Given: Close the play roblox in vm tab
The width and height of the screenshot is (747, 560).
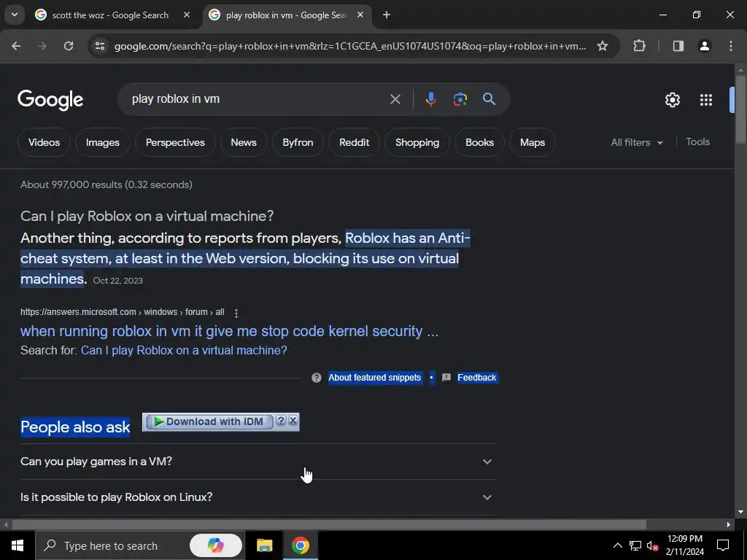Looking at the screenshot, I should (360, 15).
